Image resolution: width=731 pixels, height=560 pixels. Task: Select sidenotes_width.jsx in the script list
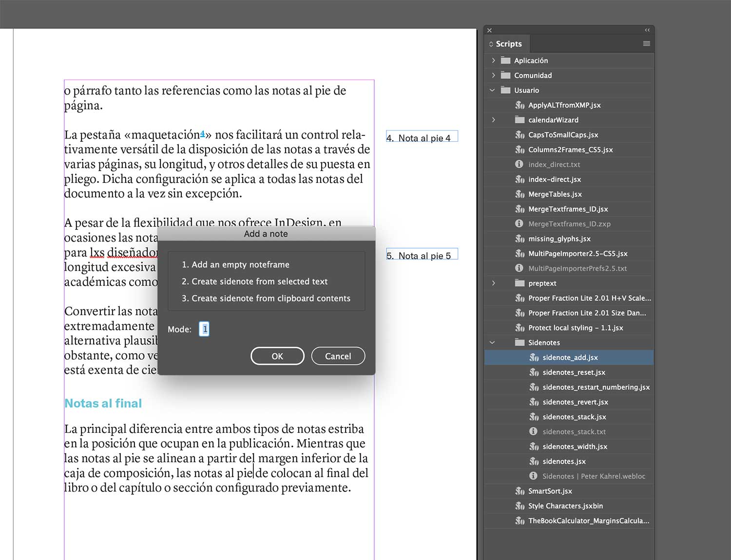pos(575,446)
